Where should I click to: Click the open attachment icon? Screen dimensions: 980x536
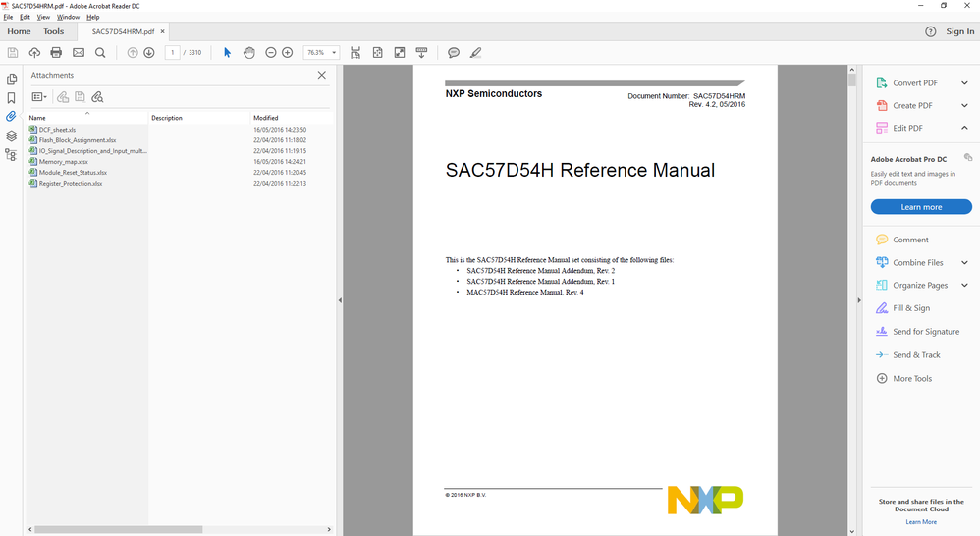click(63, 97)
